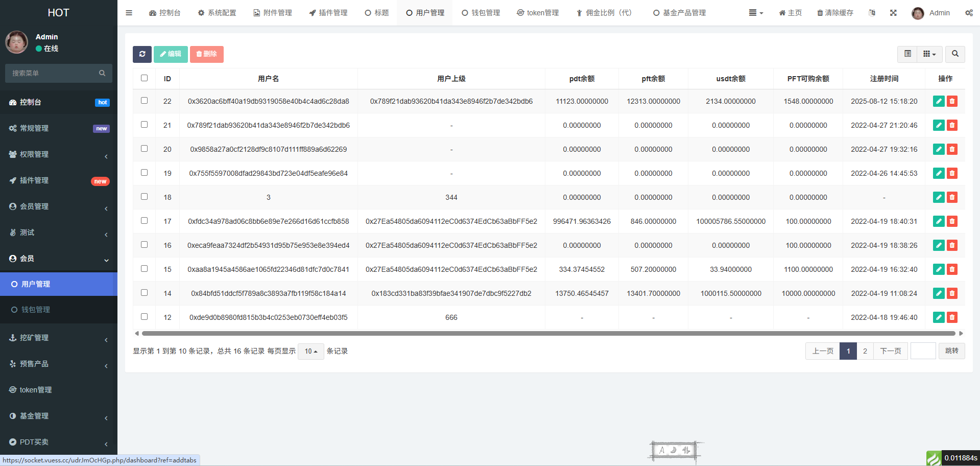Toggle table card view icon
This screenshot has width=980, height=466.
(x=907, y=54)
